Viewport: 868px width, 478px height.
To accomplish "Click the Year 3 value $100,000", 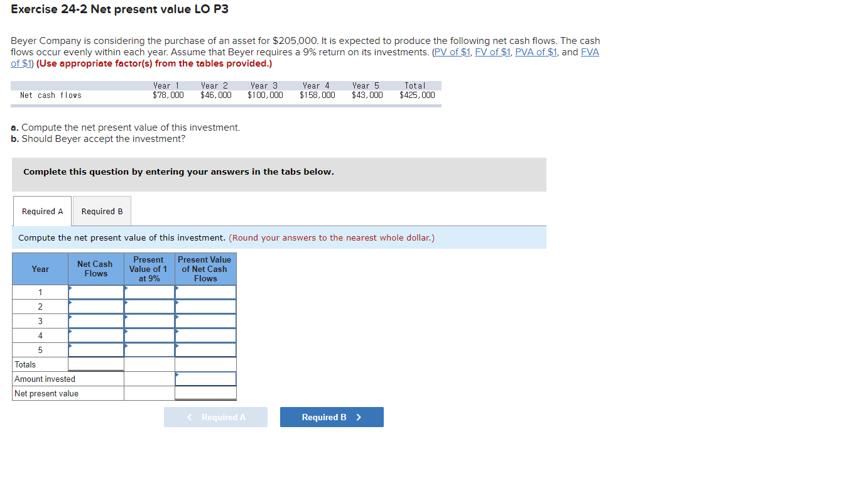I will 265,95.
